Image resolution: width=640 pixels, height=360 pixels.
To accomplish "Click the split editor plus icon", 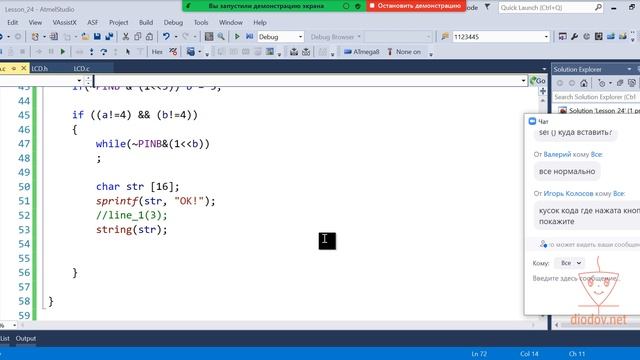I will click(543, 91).
